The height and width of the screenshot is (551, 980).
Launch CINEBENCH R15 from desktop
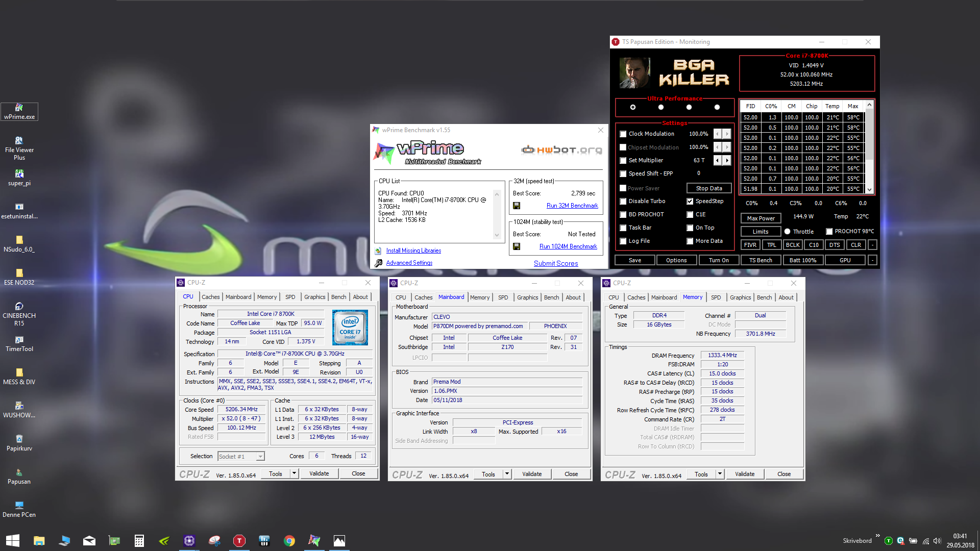19,314
